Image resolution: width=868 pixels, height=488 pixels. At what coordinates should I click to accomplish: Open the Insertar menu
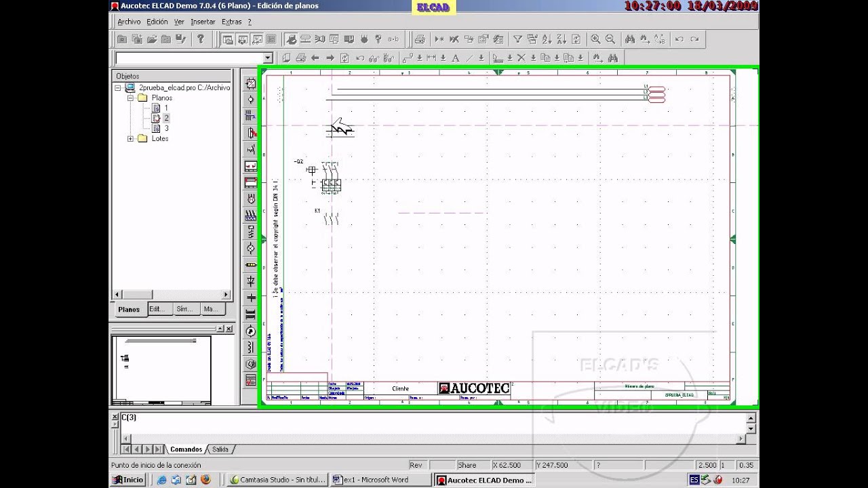click(203, 22)
